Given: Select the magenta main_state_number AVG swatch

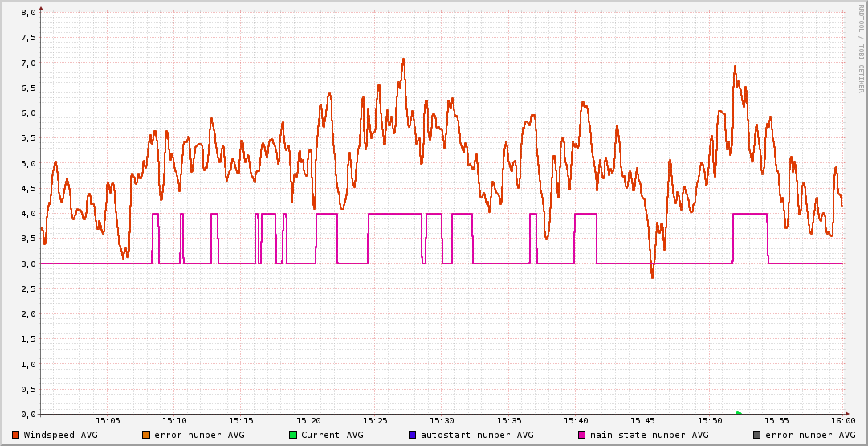Looking at the screenshot, I should click(582, 435).
